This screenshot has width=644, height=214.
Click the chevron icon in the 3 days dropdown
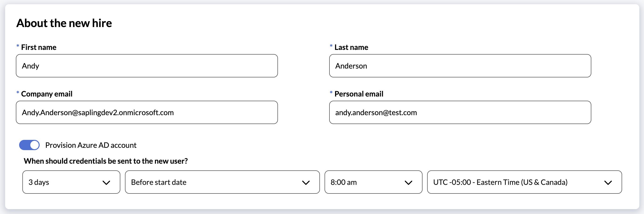106,183
